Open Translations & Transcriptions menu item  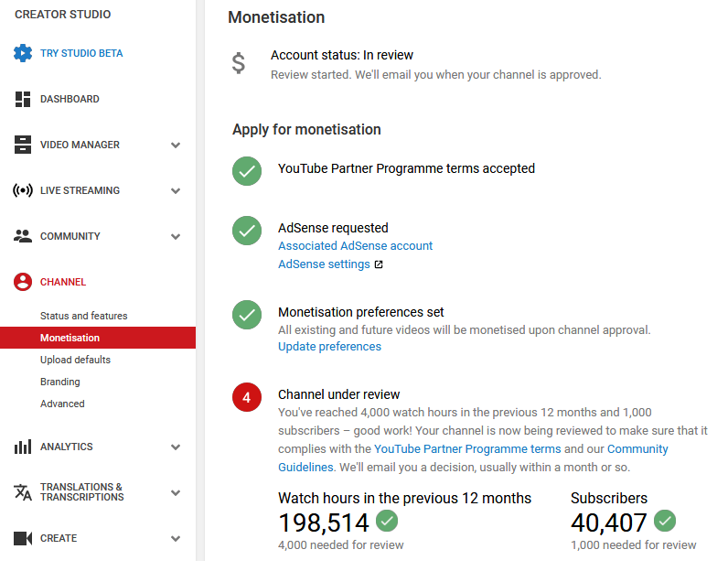[81, 492]
